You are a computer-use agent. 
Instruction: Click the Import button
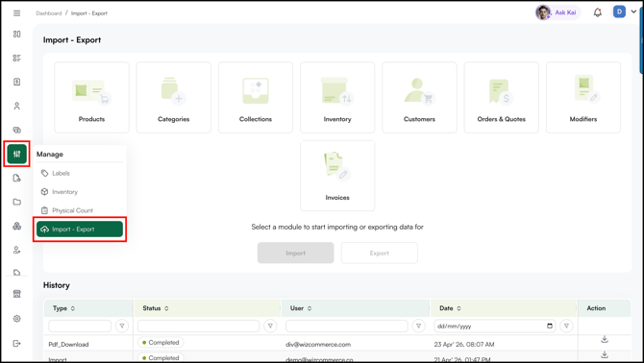pyautogui.click(x=296, y=254)
